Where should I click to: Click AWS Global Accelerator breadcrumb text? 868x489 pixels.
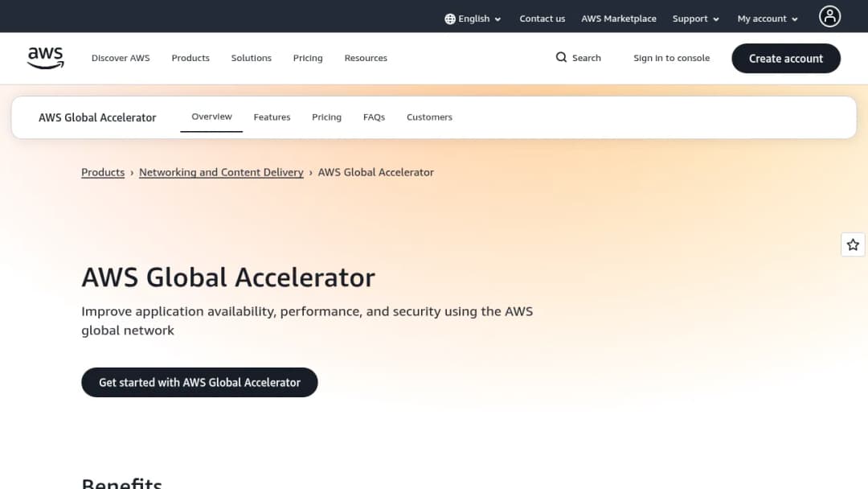pos(376,172)
